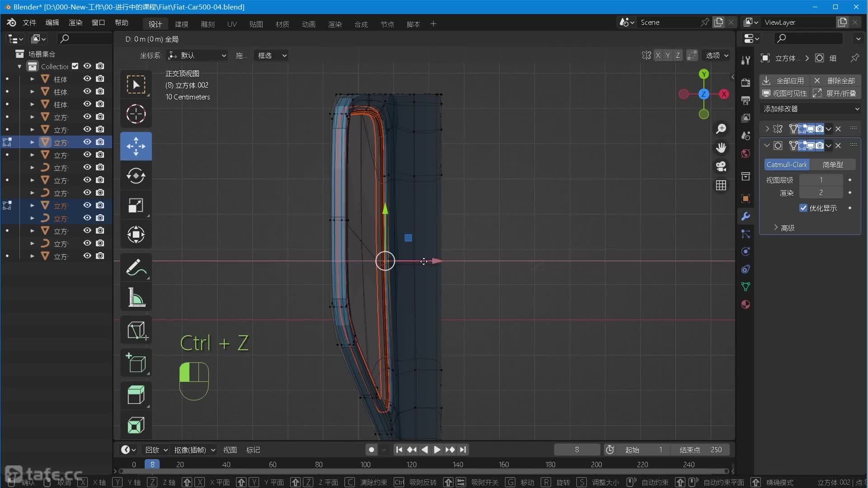Choose the Move tool
The height and width of the screenshot is (488, 868).
(136, 146)
